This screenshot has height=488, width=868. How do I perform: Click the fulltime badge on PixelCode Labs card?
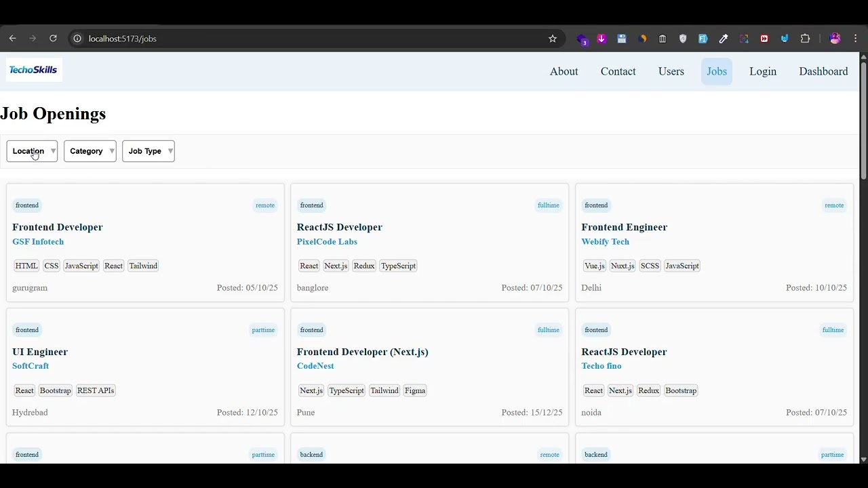(x=549, y=205)
